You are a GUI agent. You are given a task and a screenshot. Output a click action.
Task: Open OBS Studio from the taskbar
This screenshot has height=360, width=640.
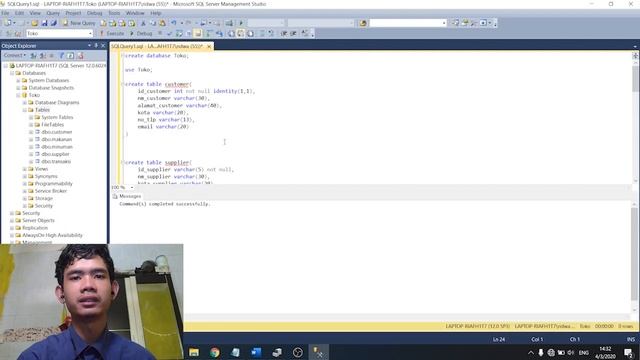pyautogui.click(x=298, y=352)
